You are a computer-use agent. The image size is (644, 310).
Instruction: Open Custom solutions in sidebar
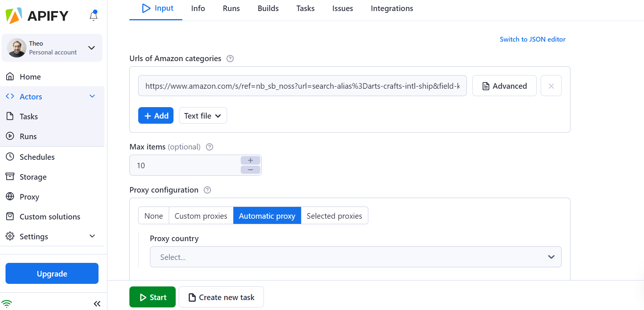coord(52,216)
